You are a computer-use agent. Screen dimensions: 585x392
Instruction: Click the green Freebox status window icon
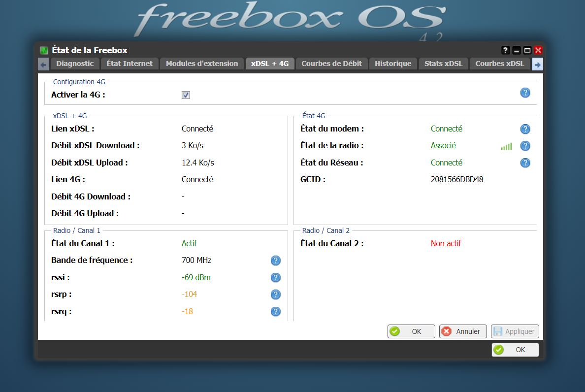coord(44,50)
